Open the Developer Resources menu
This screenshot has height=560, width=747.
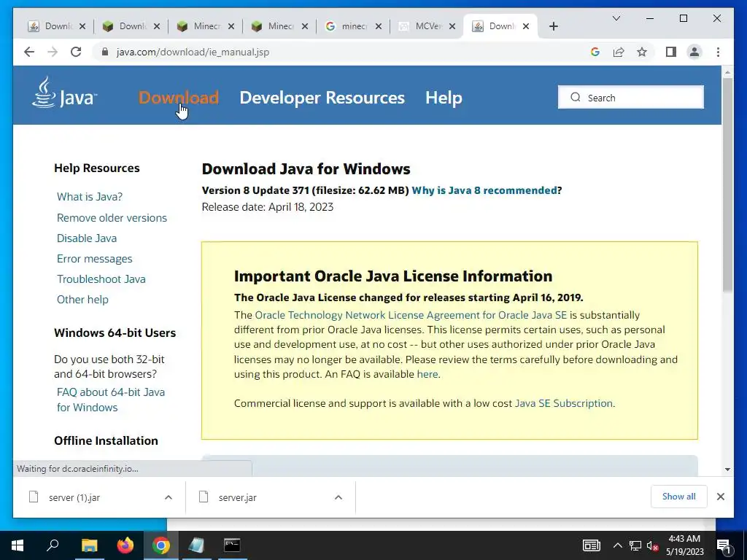(322, 97)
